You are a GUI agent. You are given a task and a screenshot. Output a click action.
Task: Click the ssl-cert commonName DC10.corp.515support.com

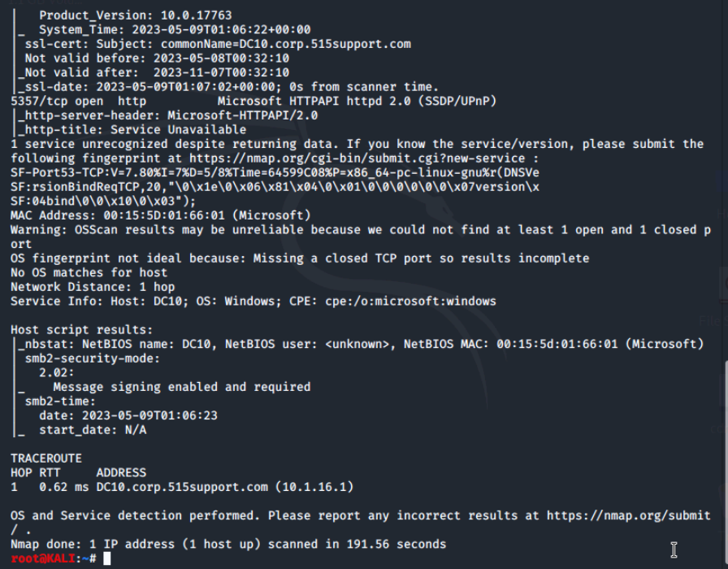click(x=285, y=44)
